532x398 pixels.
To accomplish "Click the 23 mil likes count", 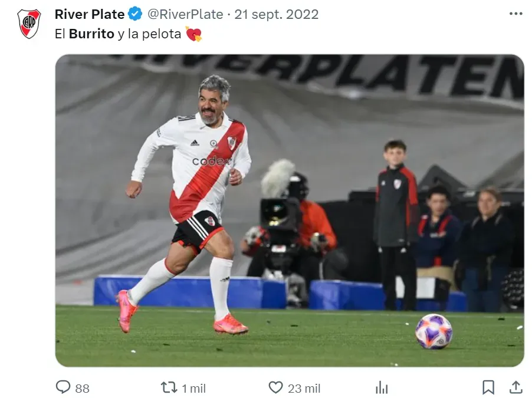I will [304, 388].
